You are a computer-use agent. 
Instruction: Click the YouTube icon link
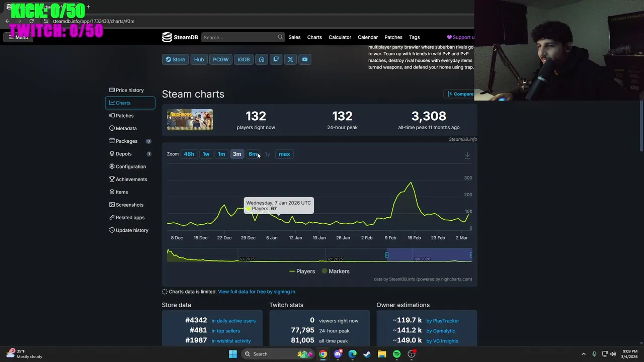point(305,59)
